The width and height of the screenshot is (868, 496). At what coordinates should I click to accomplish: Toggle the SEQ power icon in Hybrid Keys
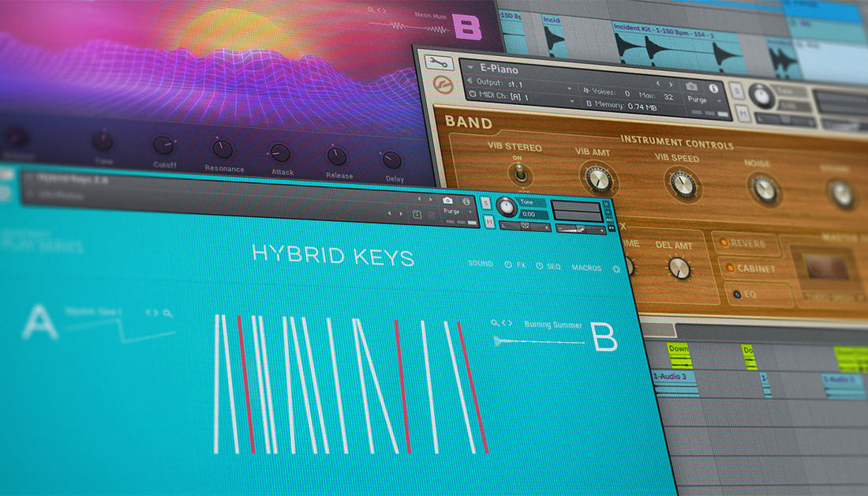539,266
